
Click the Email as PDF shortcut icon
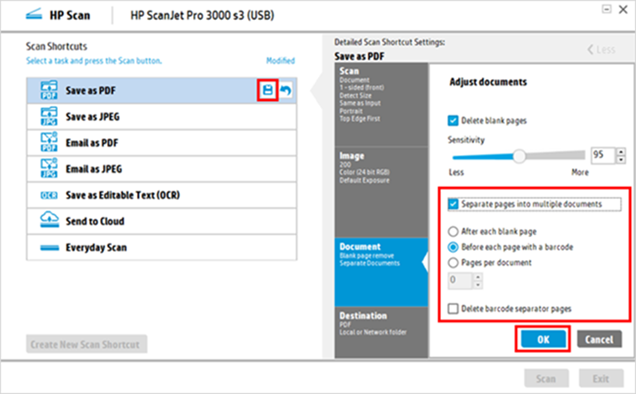[49, 142]
